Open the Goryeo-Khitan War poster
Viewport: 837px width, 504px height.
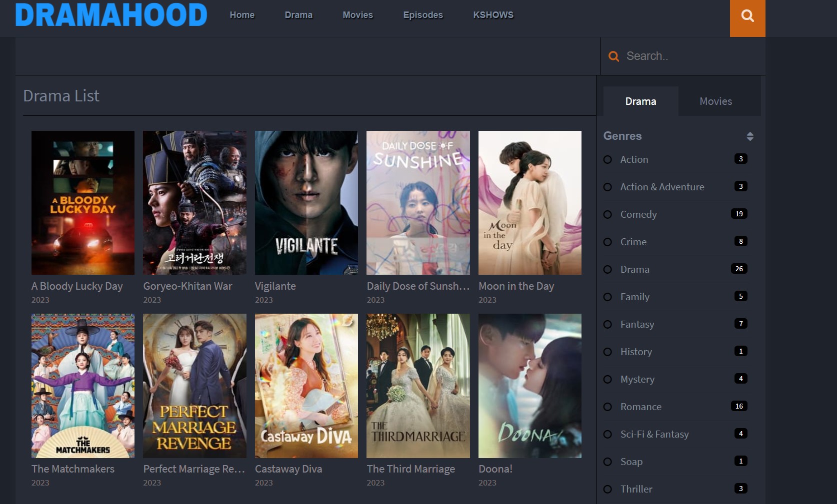[194, 203]
